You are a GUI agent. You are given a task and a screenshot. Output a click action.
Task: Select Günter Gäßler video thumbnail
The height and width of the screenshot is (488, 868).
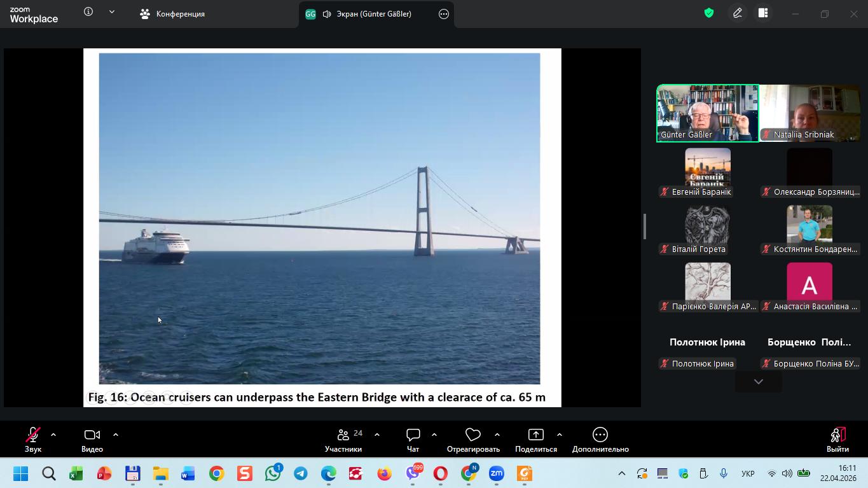click(x=707, y=113)
